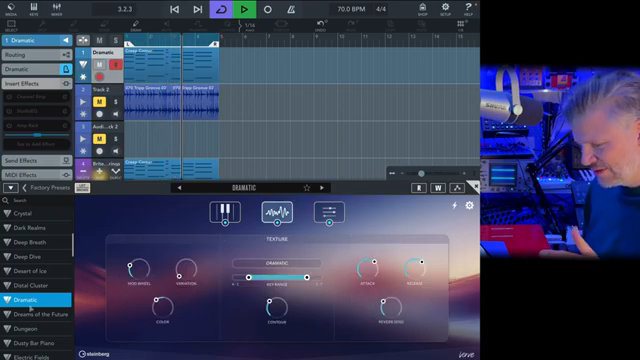Toggle cycle loop mode
Screen dimensions: 640x360
click(221, 9)
